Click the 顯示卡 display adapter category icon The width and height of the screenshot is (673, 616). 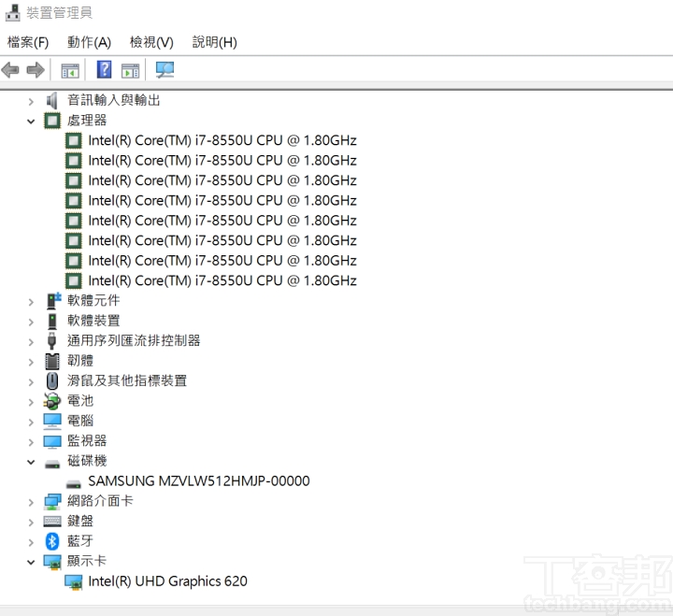[x=52, y=562]
